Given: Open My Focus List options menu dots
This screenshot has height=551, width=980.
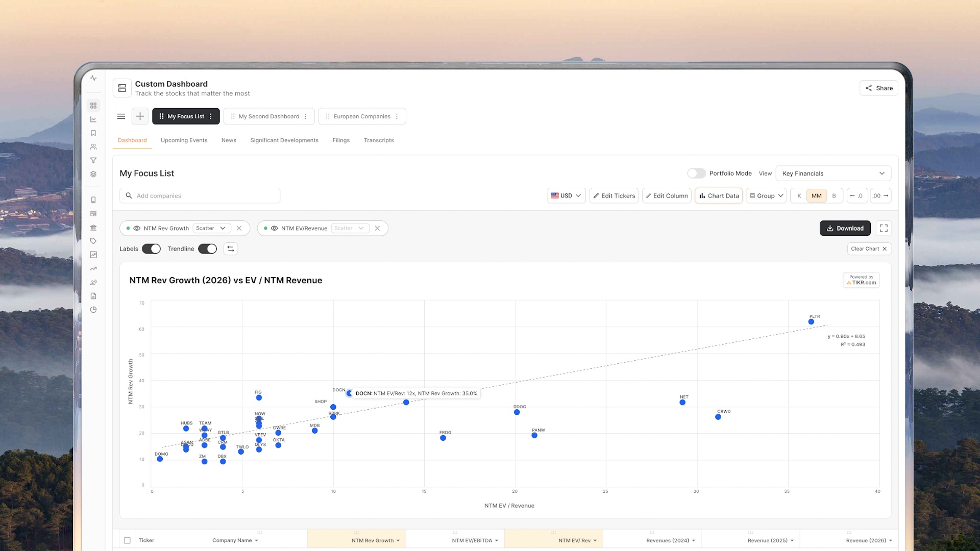Looking at the screenshot, I should click(x=211, y=116).
